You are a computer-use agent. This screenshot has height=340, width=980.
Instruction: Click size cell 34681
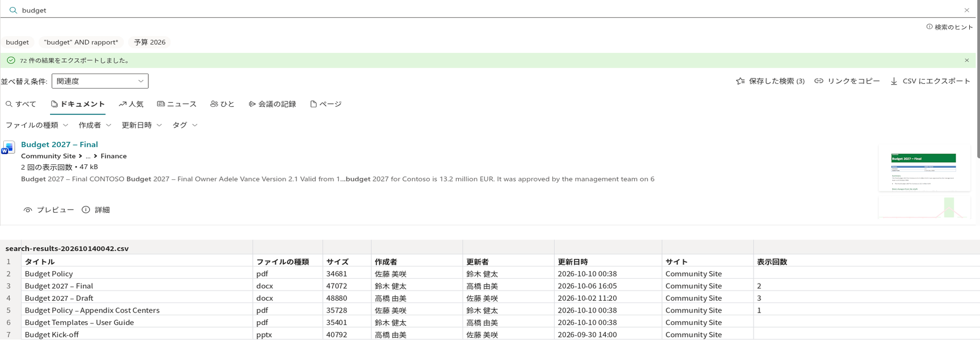347,274
